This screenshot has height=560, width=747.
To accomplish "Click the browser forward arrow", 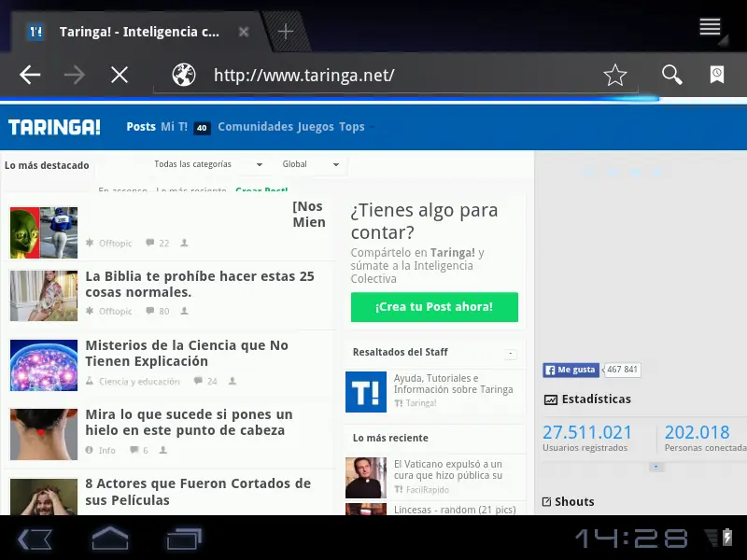I will [x=75, y=75].
